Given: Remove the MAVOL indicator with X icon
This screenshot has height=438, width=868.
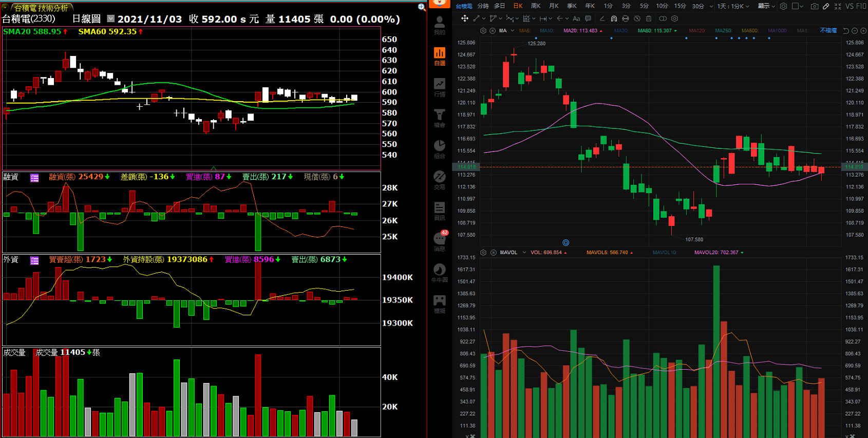Looking at the screenshot, I should click(494, 253).
